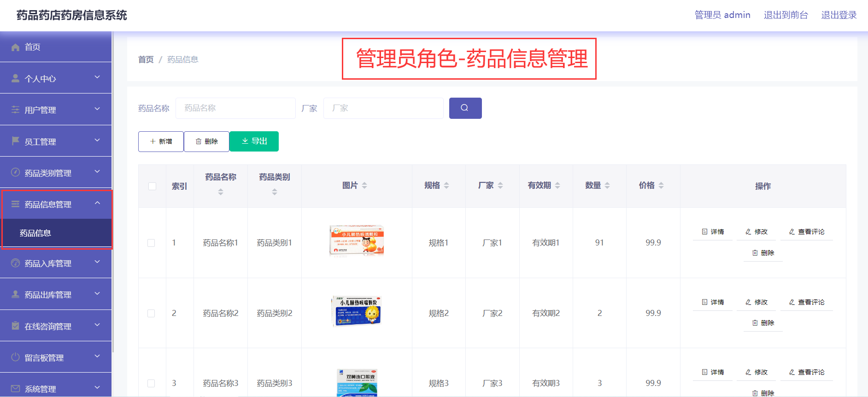The image size is (868, 397).
Task: Expand the 药品入库管理 menu chevron
Action: pos(97,262)
